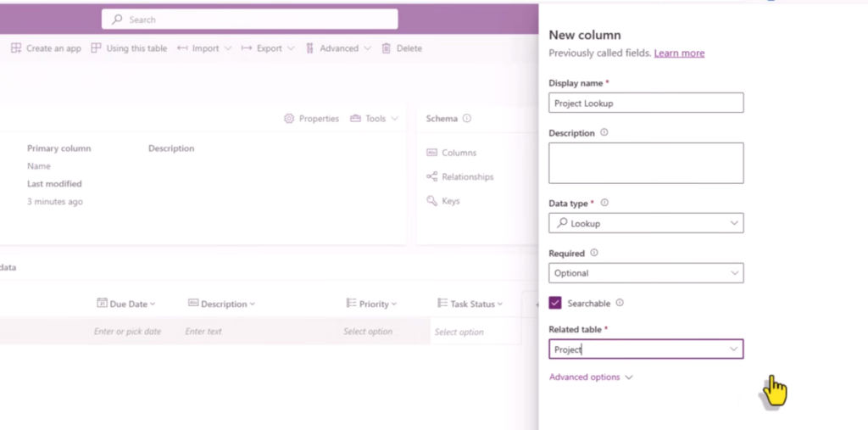Click the Delete trash icon
868x430 pixels.
[x=387, y=48]
